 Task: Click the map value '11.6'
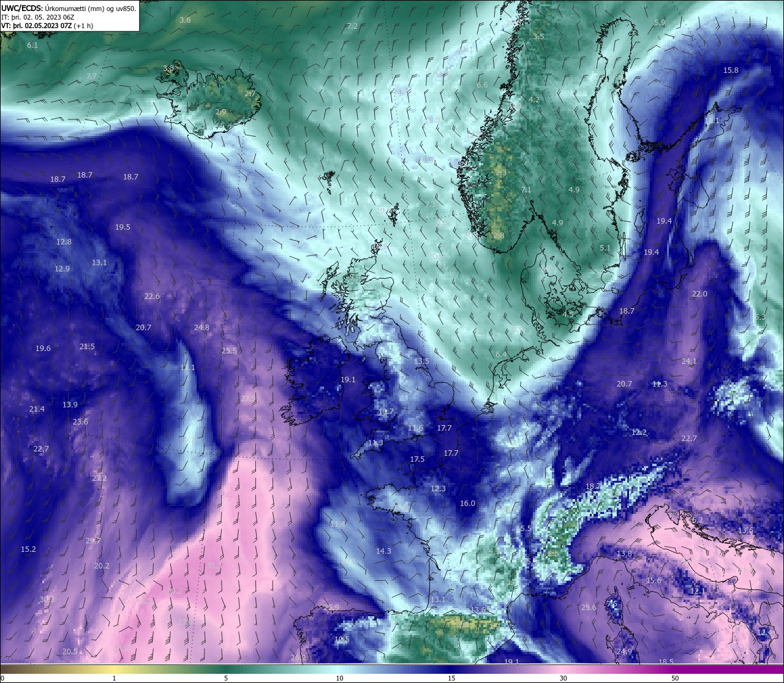point(415,428)
